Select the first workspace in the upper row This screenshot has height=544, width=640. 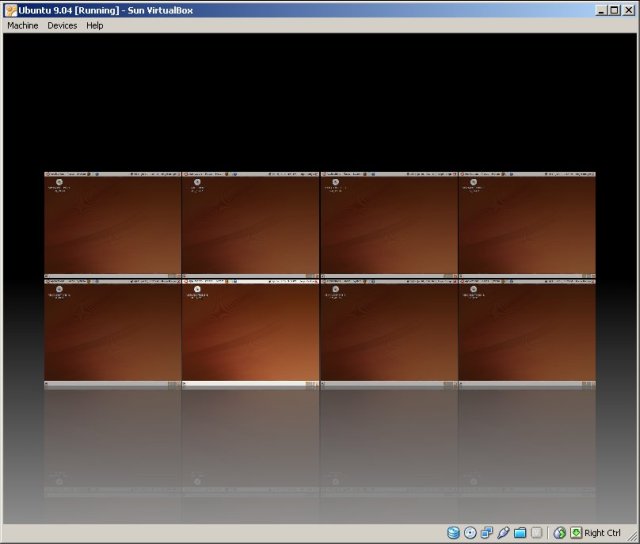112,225
